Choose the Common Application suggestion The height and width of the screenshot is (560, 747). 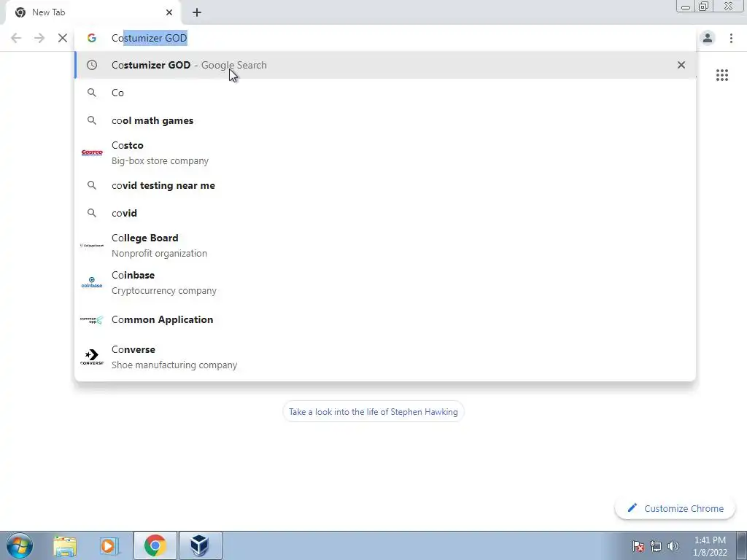(385, 319)
